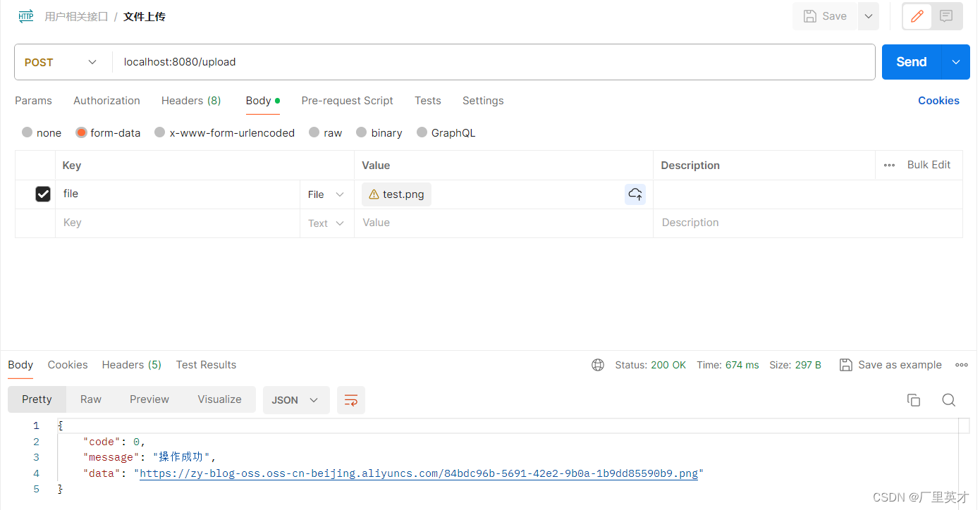
Task: Expand the File type dropdown on the file row
Action: coord(326,194)
